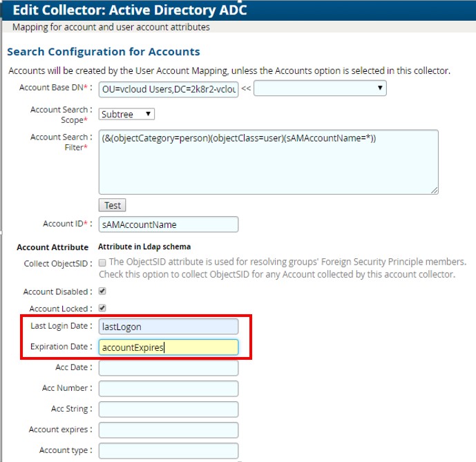
Task: Click the empty Acc Date field
Action: coord(169,368)
